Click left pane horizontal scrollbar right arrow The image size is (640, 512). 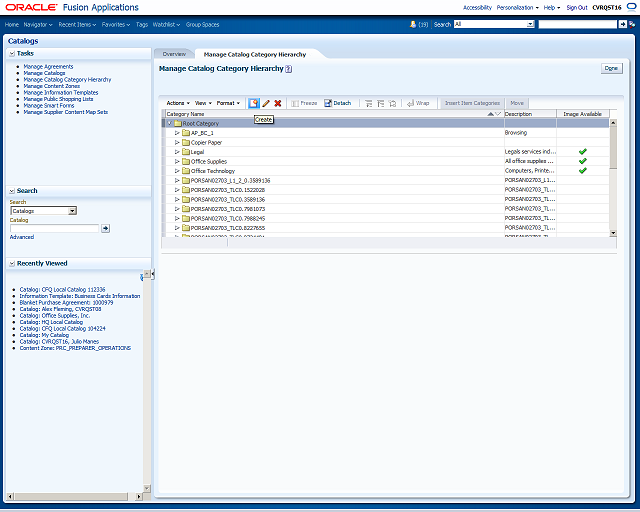139,496
